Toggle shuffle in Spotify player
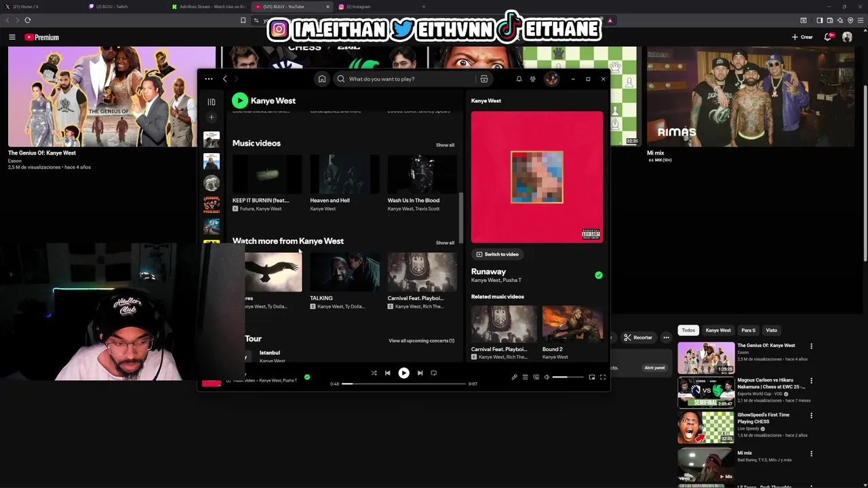 click(x=374, y=373)
